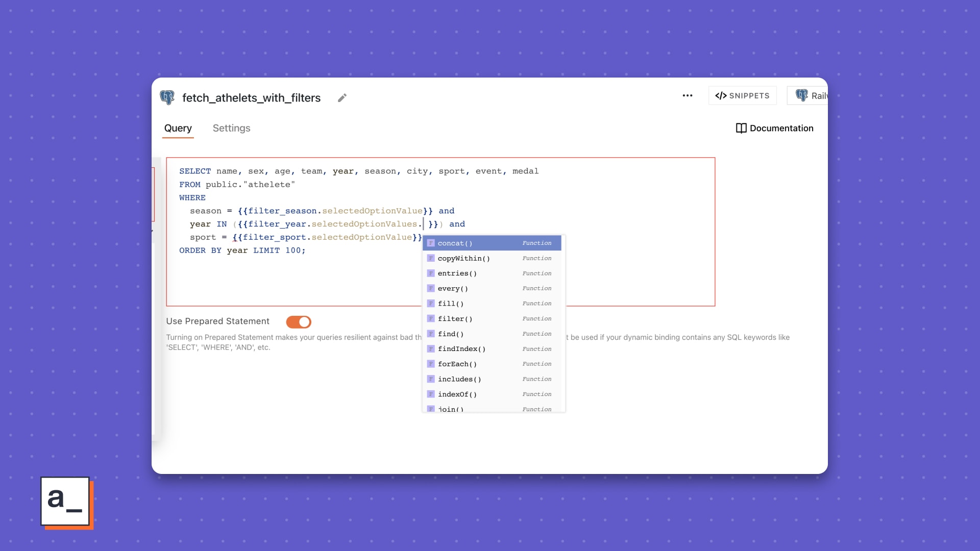
Task: Switch to the Settings tab
Action: 231,128
